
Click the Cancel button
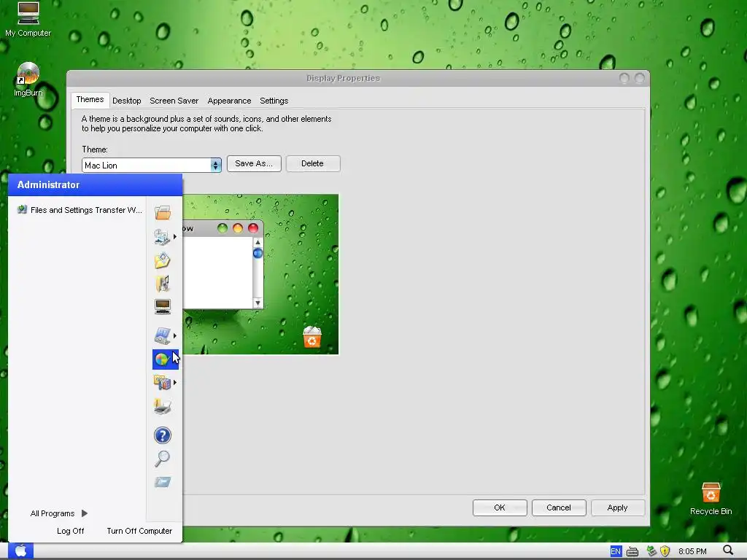coord(559,507)
